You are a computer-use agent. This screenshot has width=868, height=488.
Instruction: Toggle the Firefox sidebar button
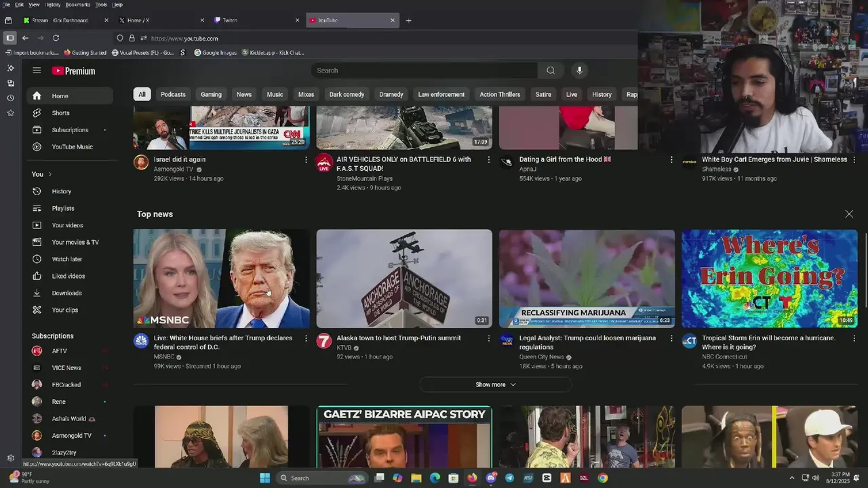coord(9,38)
